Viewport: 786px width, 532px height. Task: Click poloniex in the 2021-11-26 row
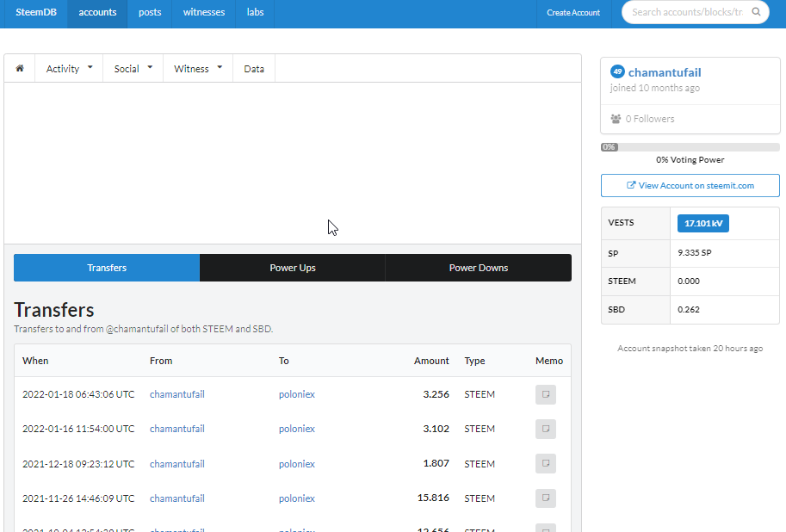click(297, 498)
